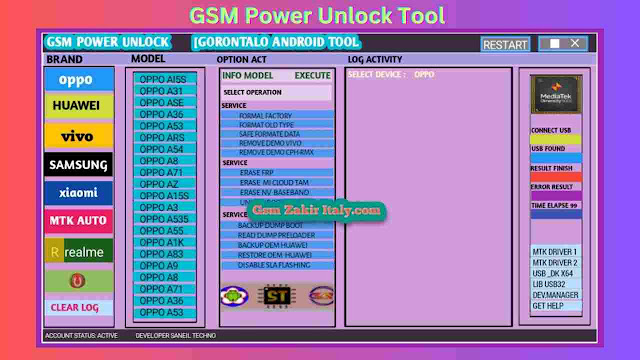Select model OPPO A15S
Image resolution: width=640 pixels, height=360 pixels.
(165, 196)
